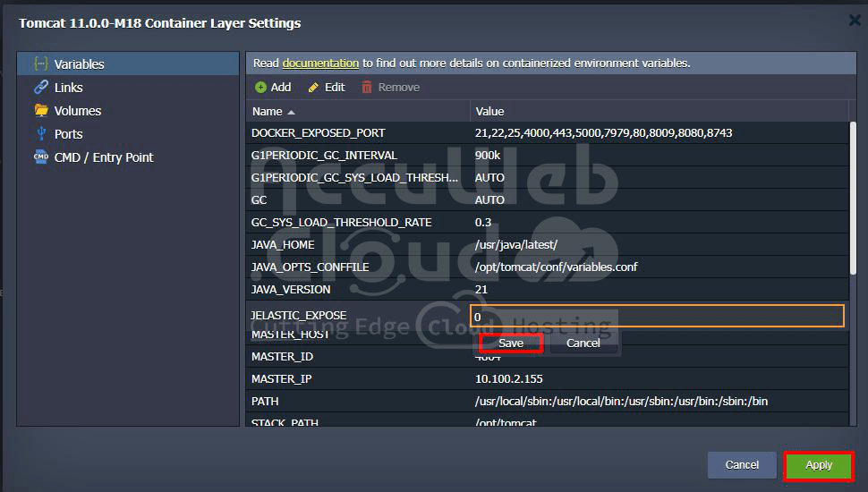Cancel the inline variable edit
The width and height of the screenshot is (868, 492).
[x=583, y=344]
